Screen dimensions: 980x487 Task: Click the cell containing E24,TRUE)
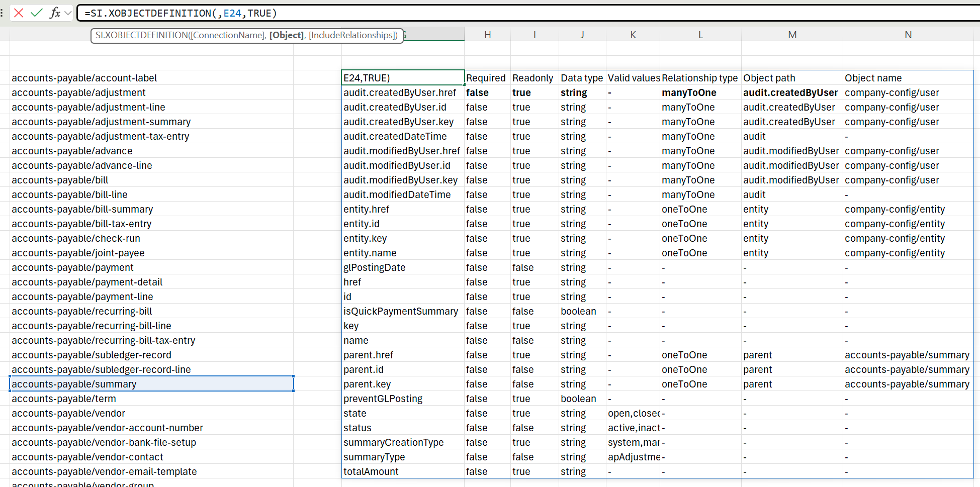click(x=403, y=78)
